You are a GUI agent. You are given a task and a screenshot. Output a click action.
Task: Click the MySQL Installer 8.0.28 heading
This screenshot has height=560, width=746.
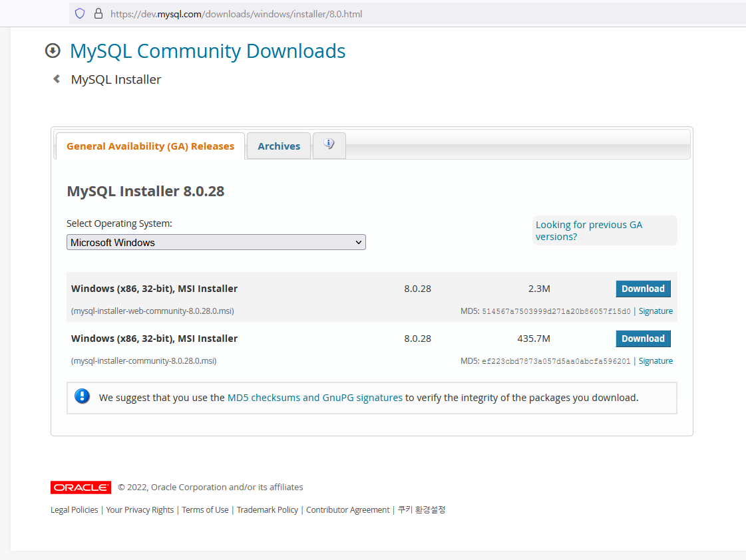[x=146, y=191]
